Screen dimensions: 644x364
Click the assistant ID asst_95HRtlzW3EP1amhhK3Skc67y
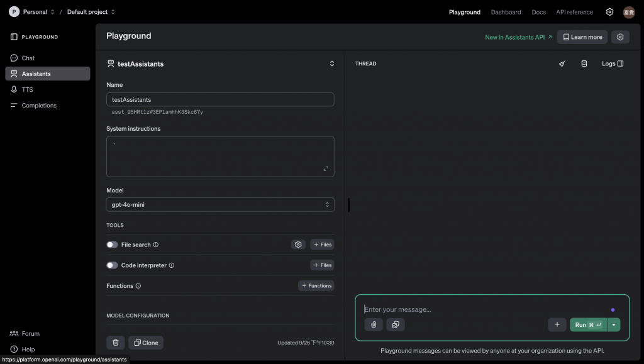point(157,112)
